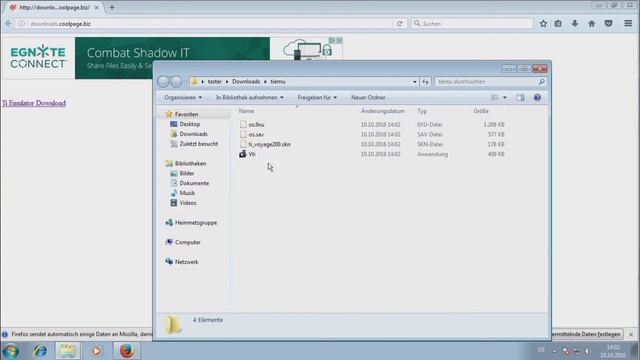Open Windows Start menu
Screen dimensions: 640x360
11,351
